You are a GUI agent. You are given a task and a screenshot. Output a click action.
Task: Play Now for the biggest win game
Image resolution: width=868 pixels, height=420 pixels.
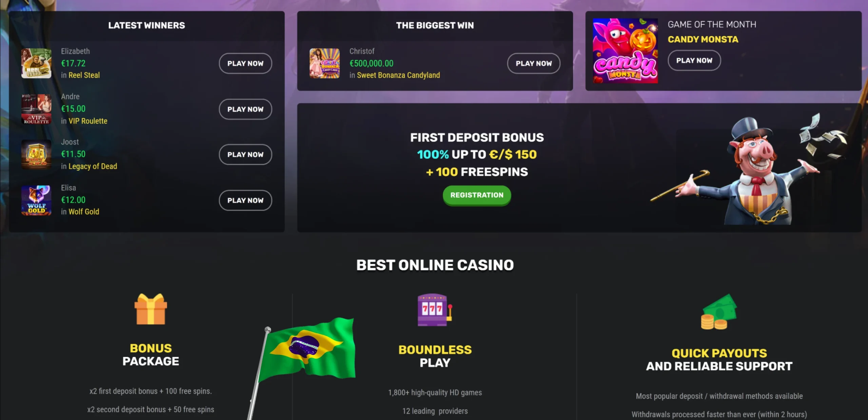pos(534,63)
